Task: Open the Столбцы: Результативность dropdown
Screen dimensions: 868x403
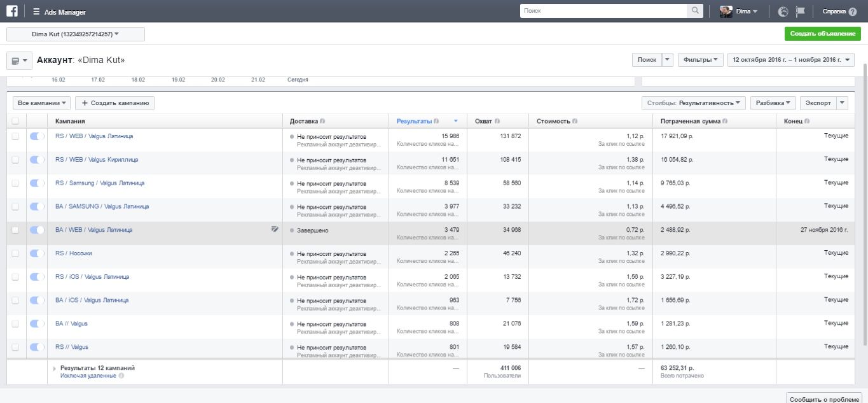Action: (694, 103)
